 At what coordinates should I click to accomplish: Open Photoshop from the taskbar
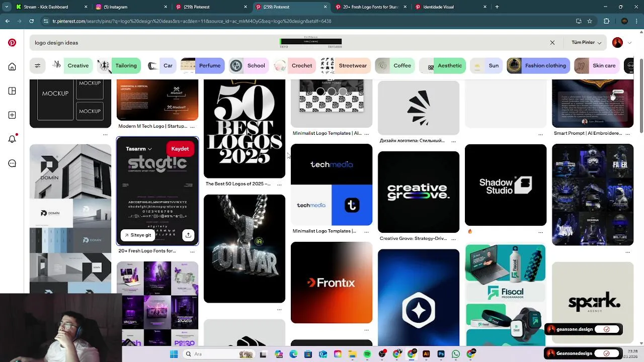441,354
